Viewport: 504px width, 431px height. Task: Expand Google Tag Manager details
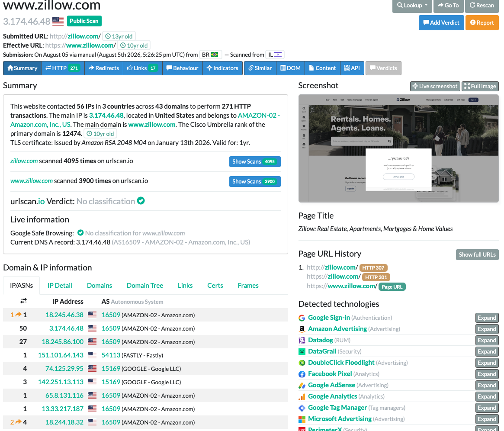[487, 408]
